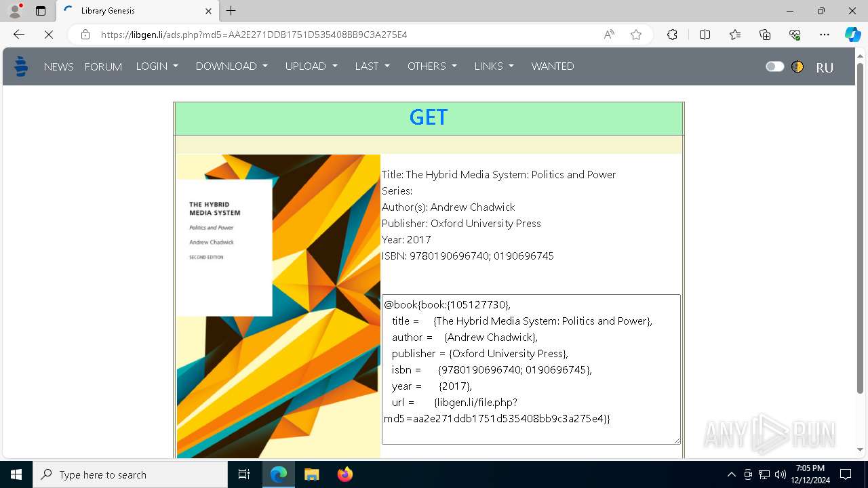Viewport: 868px width, 488px height.
Task: Open the tab actions menu icon
Action: pyautogui.click(x=41, y=11)
